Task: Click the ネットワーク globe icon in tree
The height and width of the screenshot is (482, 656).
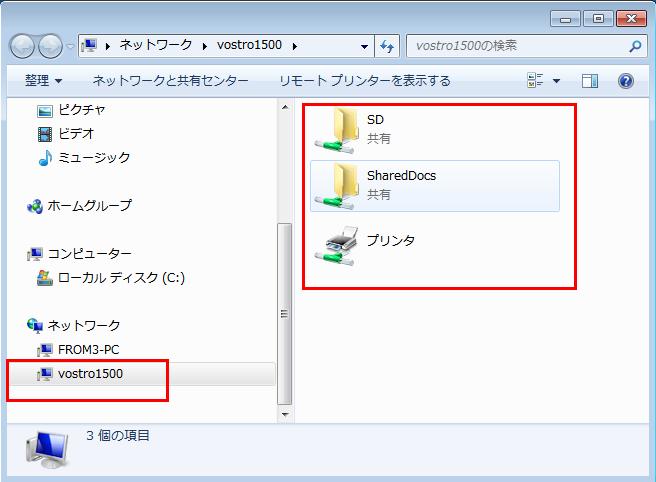Action: 35,326
